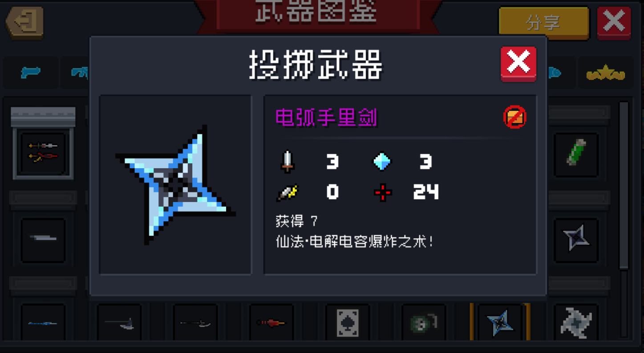Tap the 分享 share button
This screenshot has width=644, height=353.
point(543,22)
